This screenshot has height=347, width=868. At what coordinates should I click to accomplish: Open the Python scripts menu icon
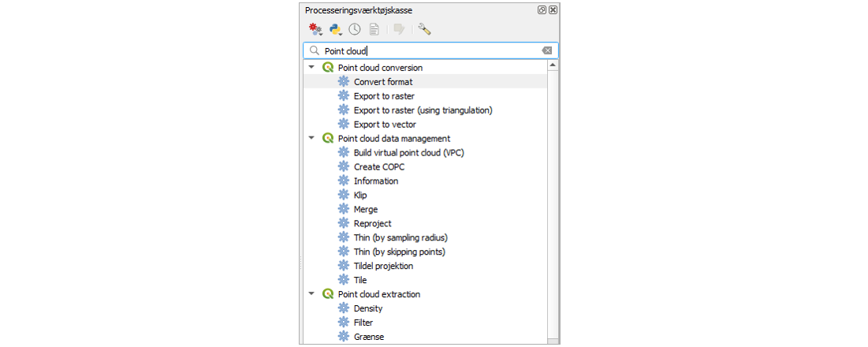coord(336,29)
